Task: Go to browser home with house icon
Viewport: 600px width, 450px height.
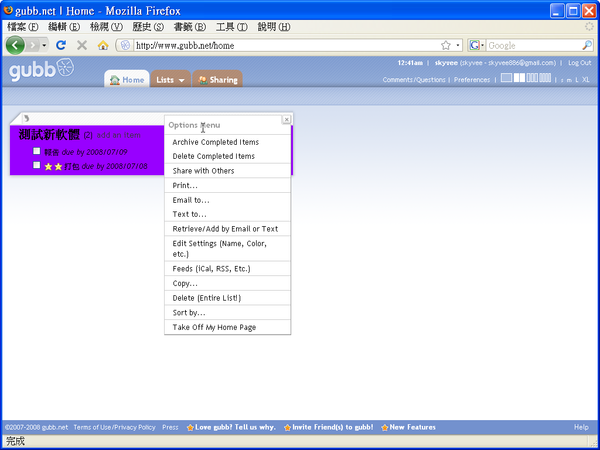Action: 103,46
